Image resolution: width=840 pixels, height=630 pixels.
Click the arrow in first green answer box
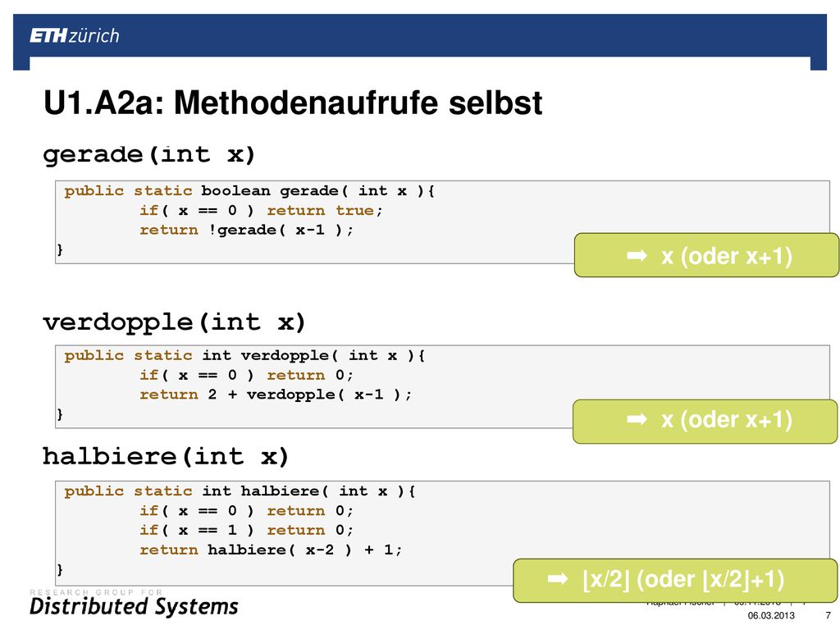(637, 256)
